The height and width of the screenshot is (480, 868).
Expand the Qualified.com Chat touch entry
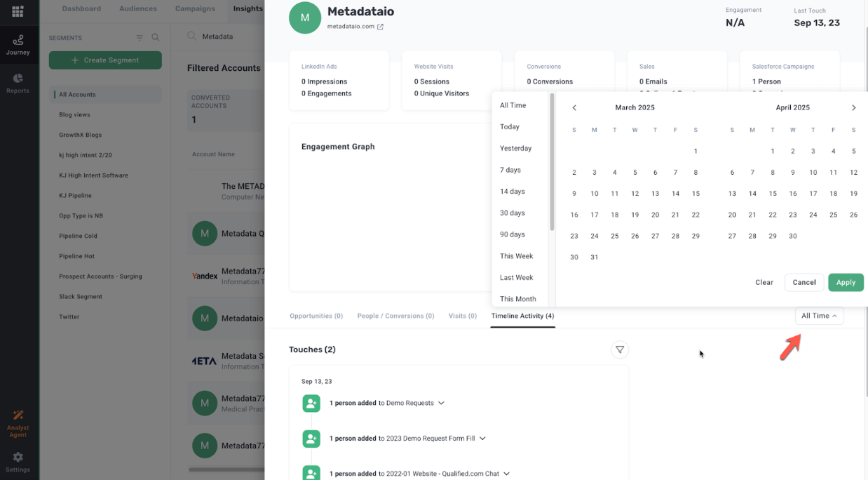507,474
